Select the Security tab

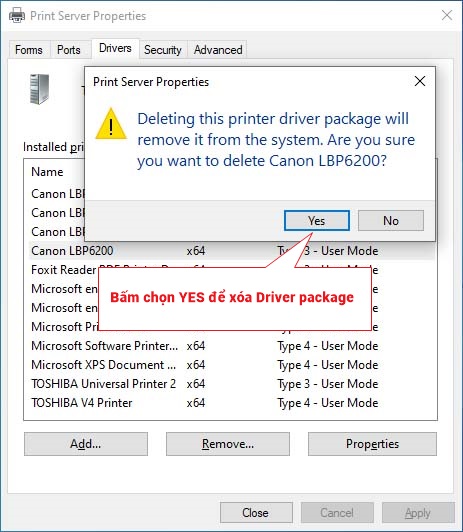click(163, 50)
